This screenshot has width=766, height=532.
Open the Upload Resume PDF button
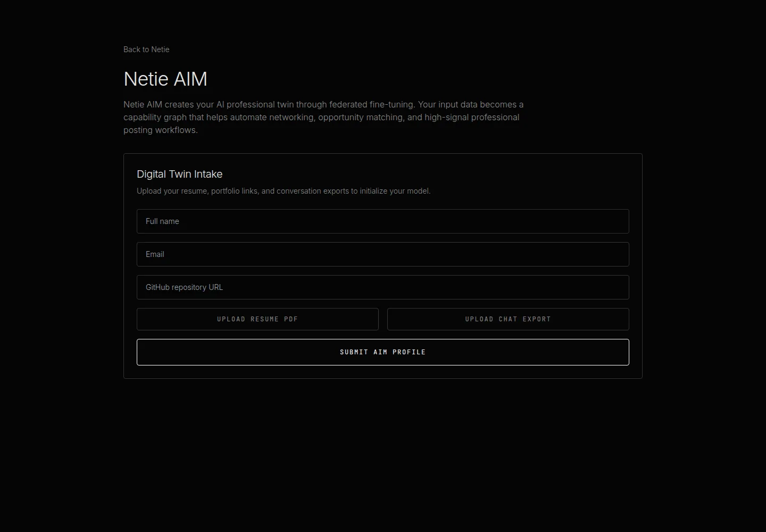pos(257,319)
